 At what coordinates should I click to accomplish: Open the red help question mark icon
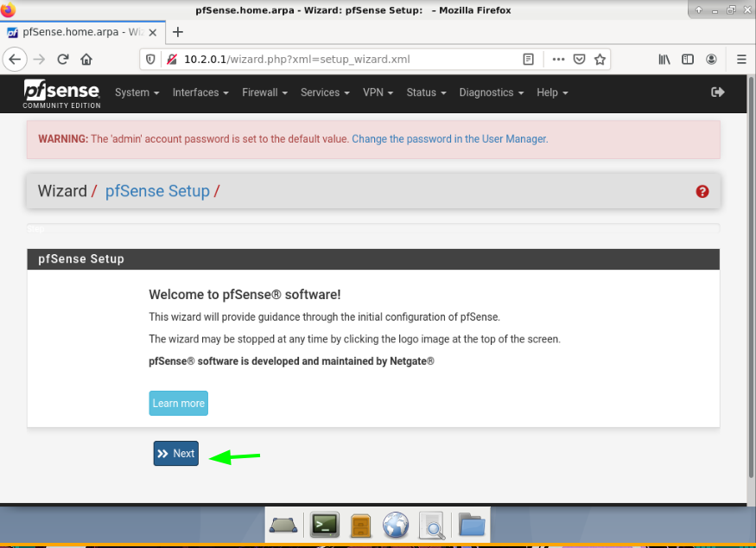pos(702,192)
